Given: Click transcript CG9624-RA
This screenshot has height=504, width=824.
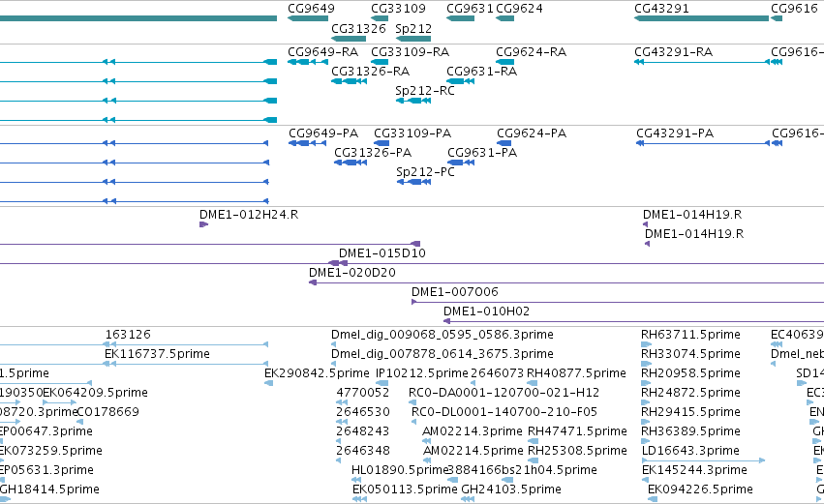Looking at the screenshot, I should pos(531,52).
